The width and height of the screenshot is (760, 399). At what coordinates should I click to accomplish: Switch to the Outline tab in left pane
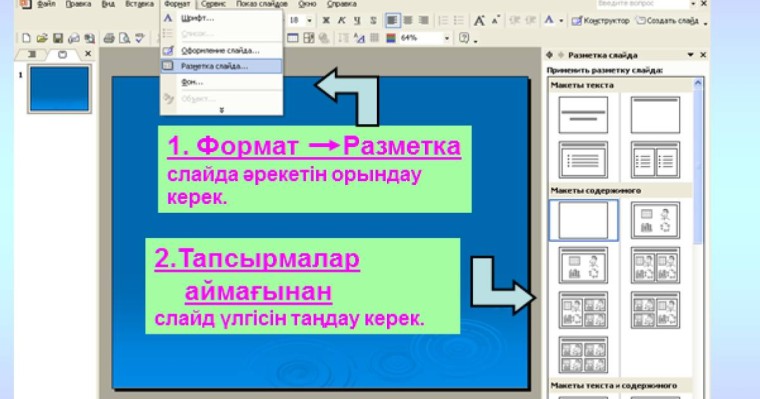click(x=32, y=54)
